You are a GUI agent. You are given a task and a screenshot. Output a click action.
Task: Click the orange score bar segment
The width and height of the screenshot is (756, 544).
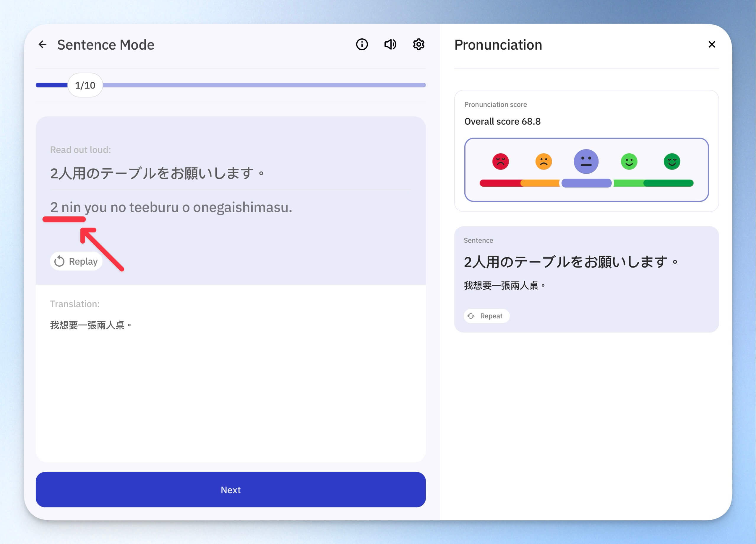point(540,183)
